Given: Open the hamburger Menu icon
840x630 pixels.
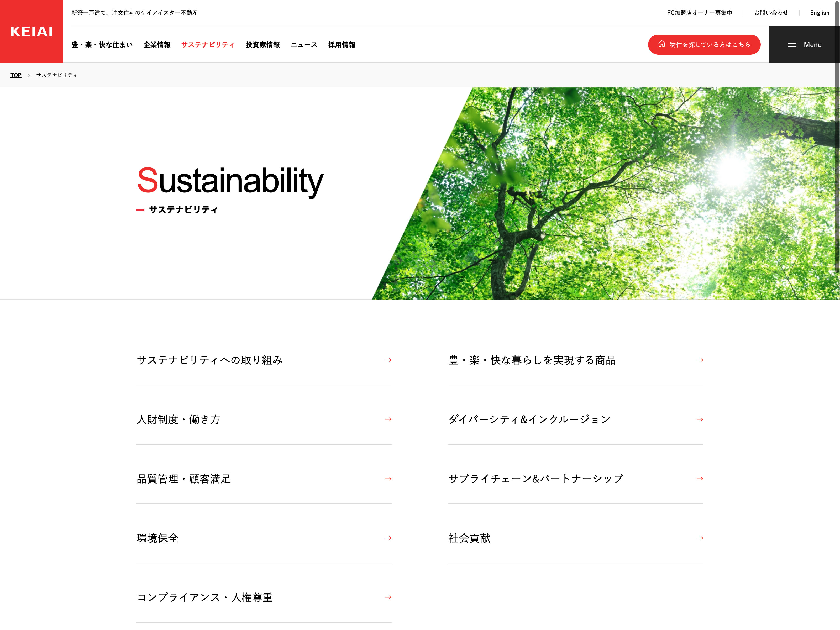Looking at the screenshot, I should 792,45.
